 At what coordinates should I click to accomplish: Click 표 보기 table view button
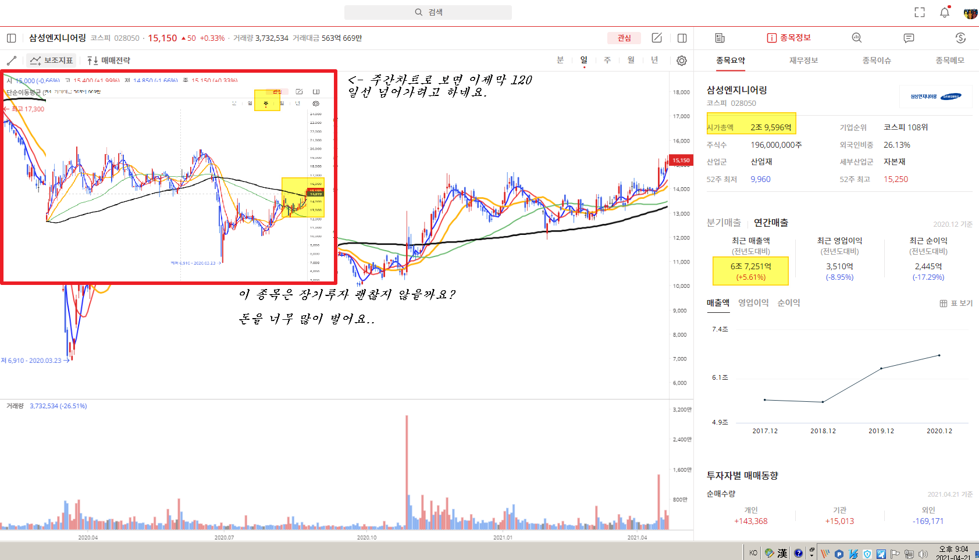pyautogui.click(x=956, y=304)
